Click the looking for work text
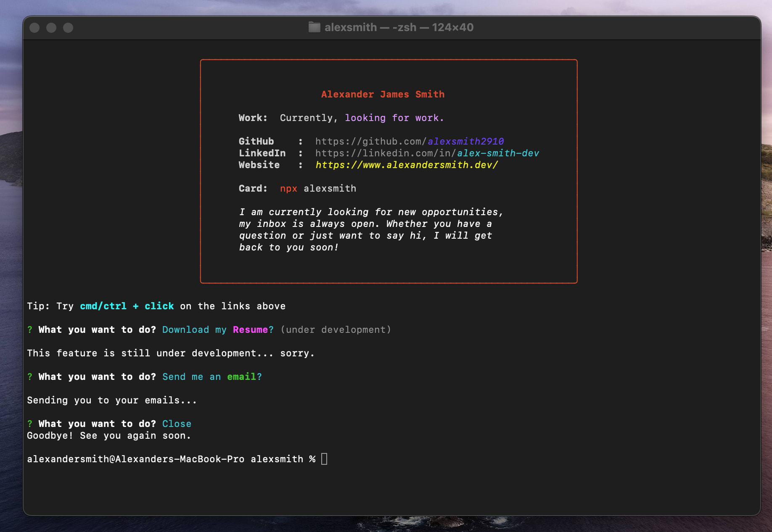Viewport: 772px width, 532px height. pos(394,118)
